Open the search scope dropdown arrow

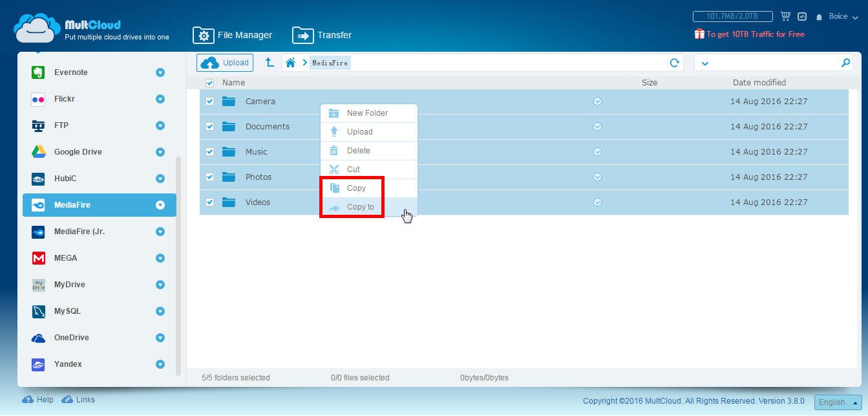[x=704, y=63]
